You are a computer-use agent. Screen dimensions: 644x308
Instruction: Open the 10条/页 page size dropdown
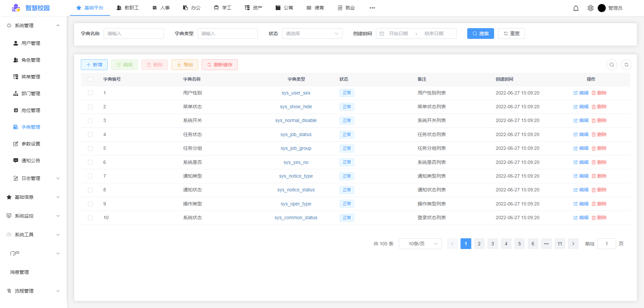tap(420, 244)
